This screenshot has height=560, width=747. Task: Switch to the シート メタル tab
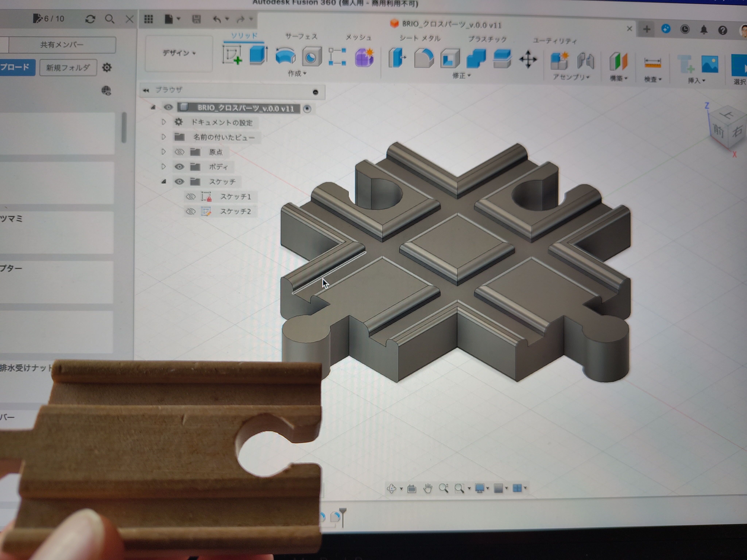(420, 38)
